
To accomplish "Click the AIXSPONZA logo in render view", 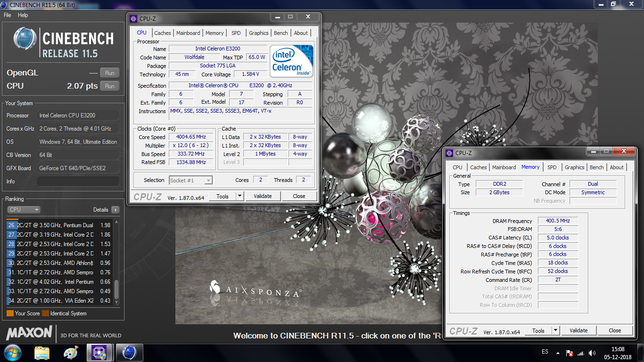I will point(255,289).
